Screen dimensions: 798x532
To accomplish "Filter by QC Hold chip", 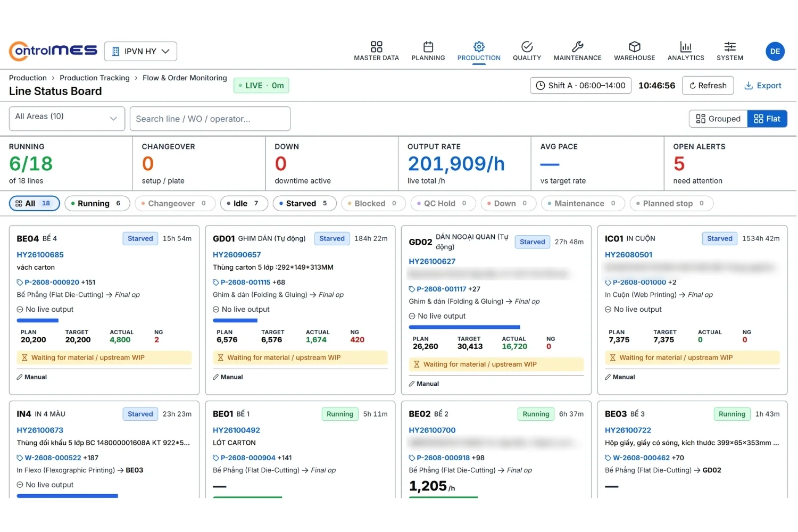I will (443, 203).
